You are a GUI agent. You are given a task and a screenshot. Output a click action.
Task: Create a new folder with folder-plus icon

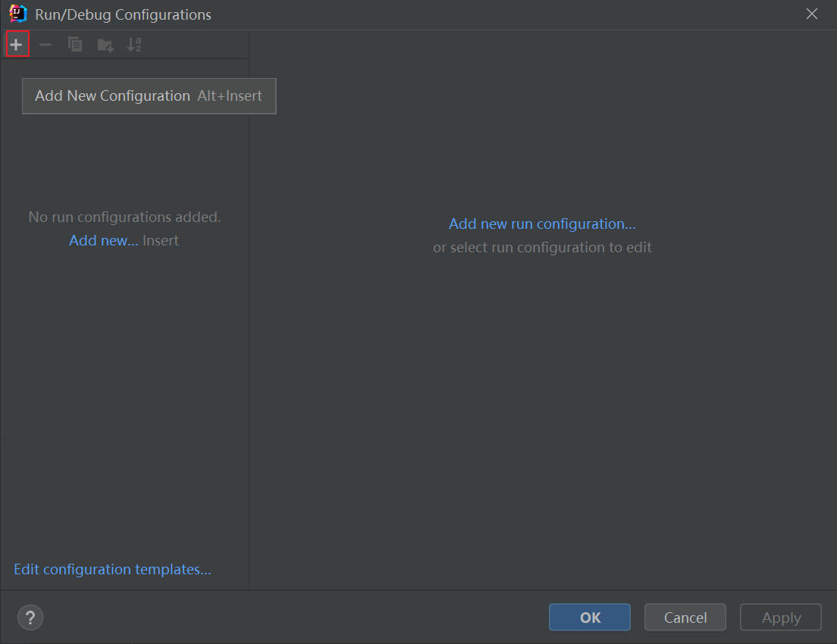pos(105,45)
